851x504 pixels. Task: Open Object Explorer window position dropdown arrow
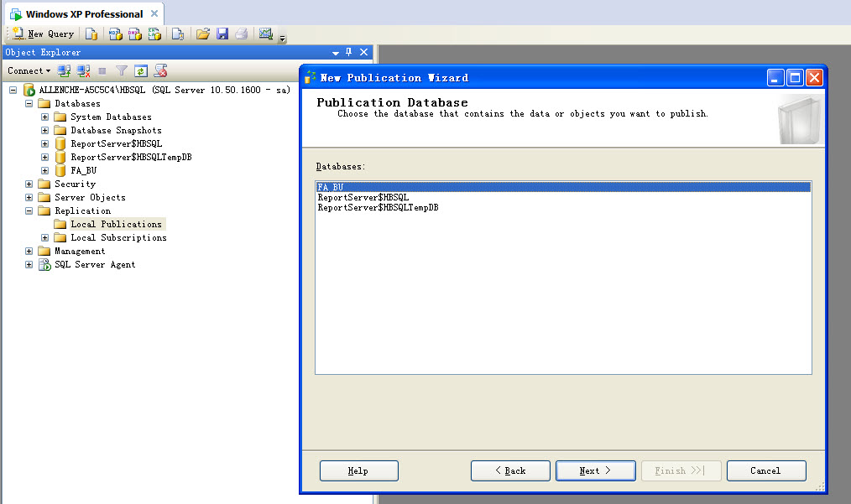point(336,53)
